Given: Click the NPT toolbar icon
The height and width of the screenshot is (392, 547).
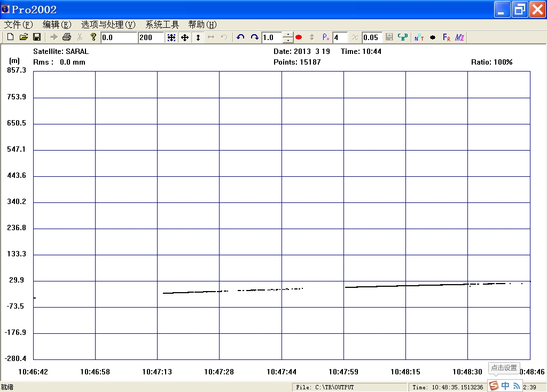Looking at the screenshot, I should pos(419,37).
